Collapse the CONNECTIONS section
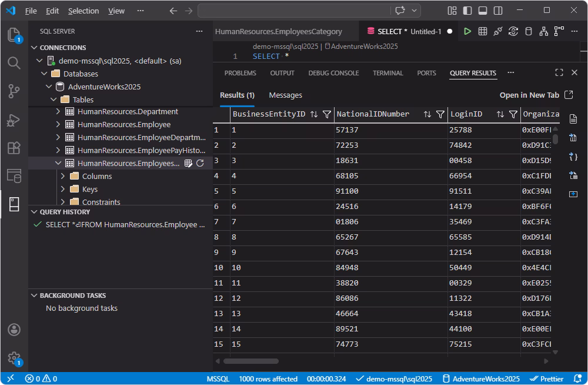588x385 pixels. coord(34,48)
